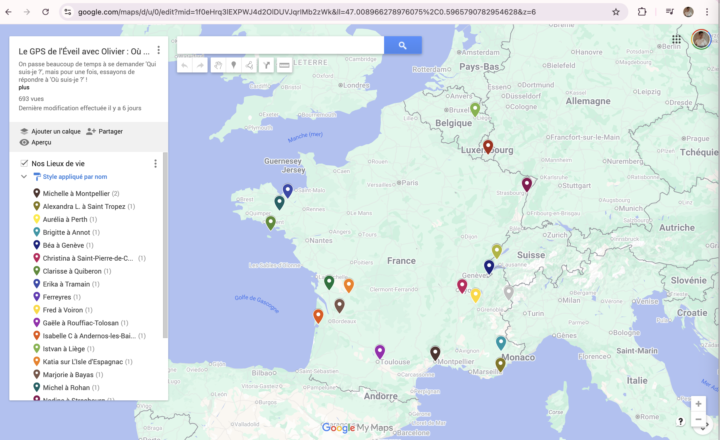
Task: Click the browser forward arrow
Action: [x=27, y=12]
